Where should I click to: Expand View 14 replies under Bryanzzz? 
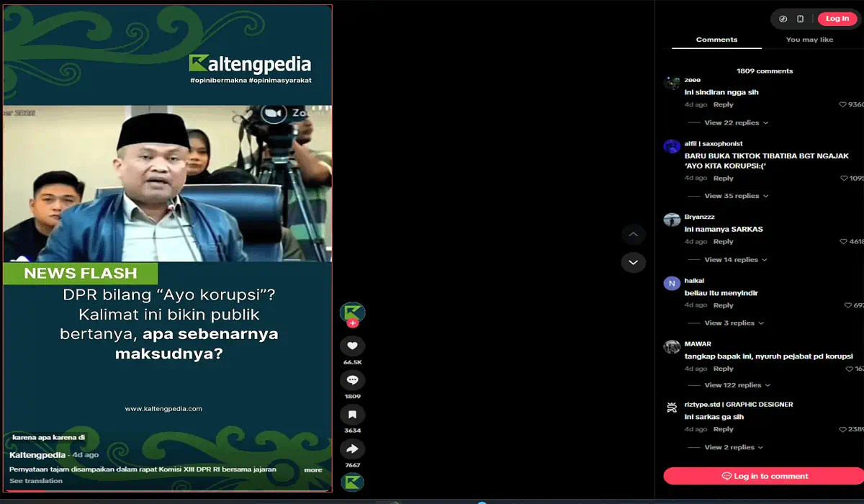(735, 260)
